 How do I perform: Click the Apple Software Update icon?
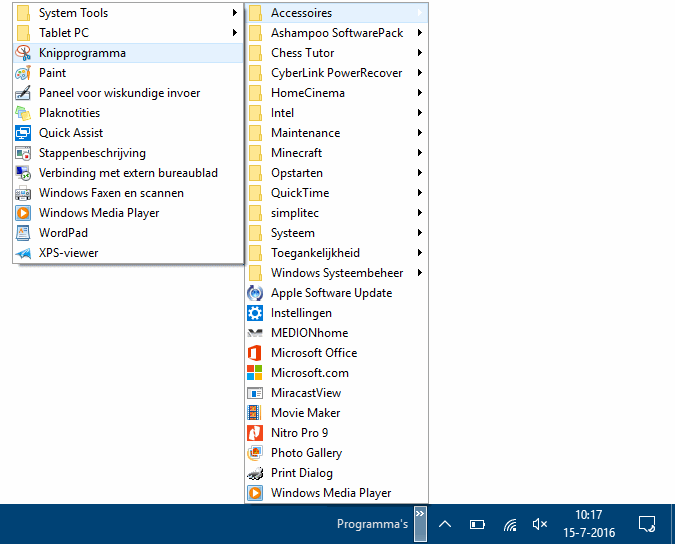point(255,293)
